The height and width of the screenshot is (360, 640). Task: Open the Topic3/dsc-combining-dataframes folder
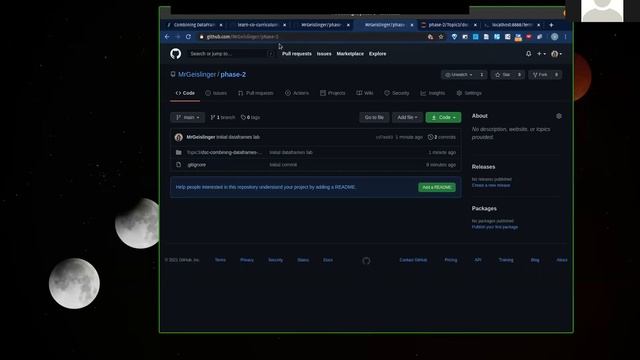[x=224, y=152]
